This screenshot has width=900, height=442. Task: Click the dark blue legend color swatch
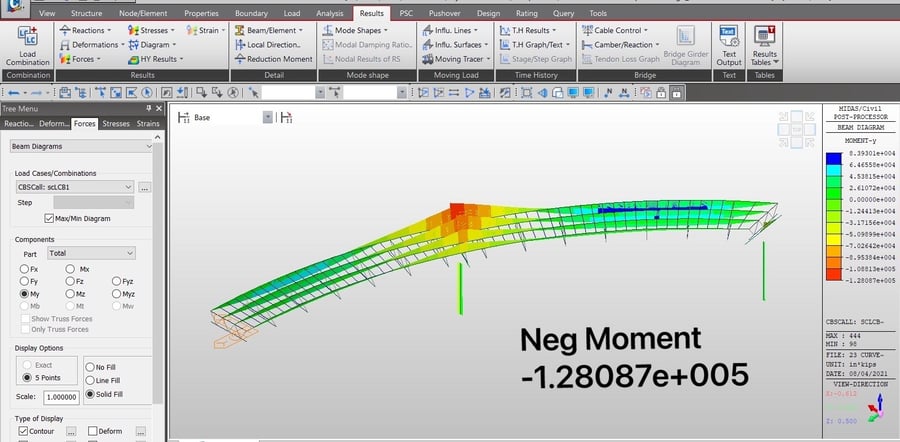coord(833,157)
